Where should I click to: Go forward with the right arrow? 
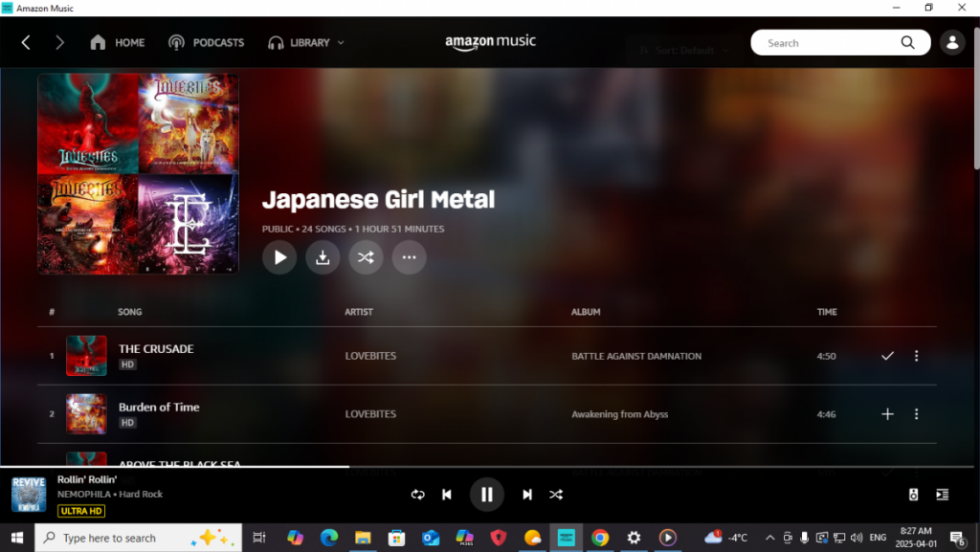59,42
